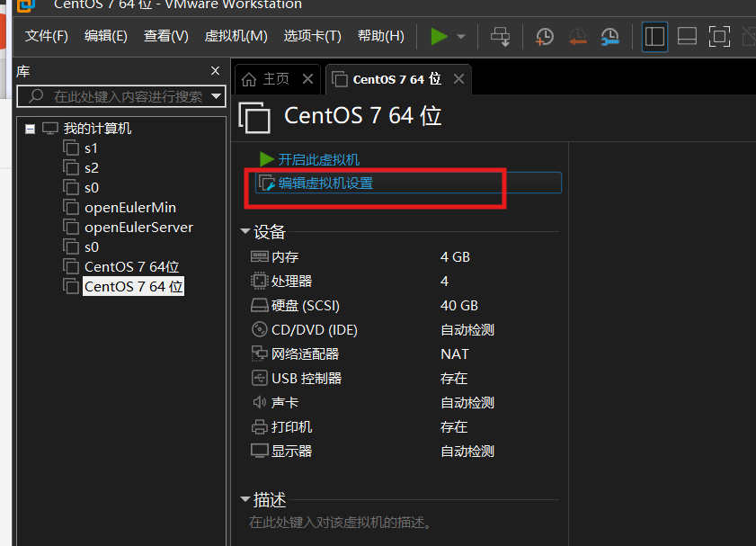This screenshot has width=756, height=546.
Task: Switch to the 主页 home tab
Action: click(276, 78)
